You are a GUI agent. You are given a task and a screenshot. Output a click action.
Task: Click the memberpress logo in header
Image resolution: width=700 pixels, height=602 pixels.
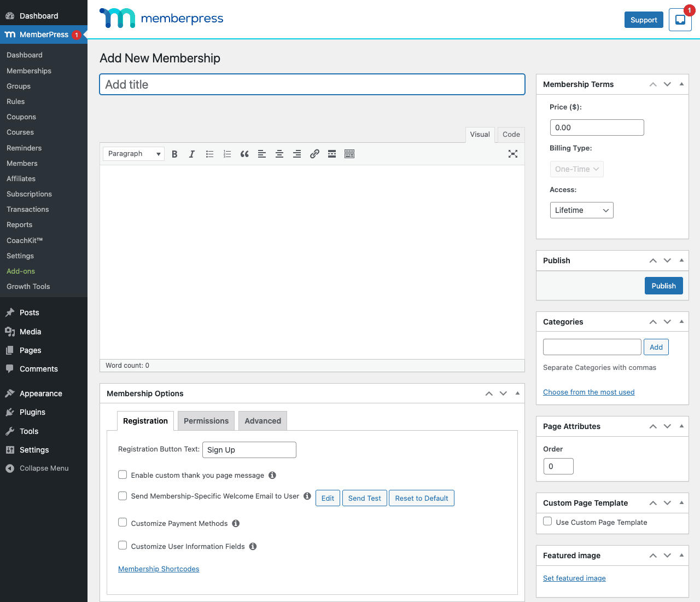(161, 18)
